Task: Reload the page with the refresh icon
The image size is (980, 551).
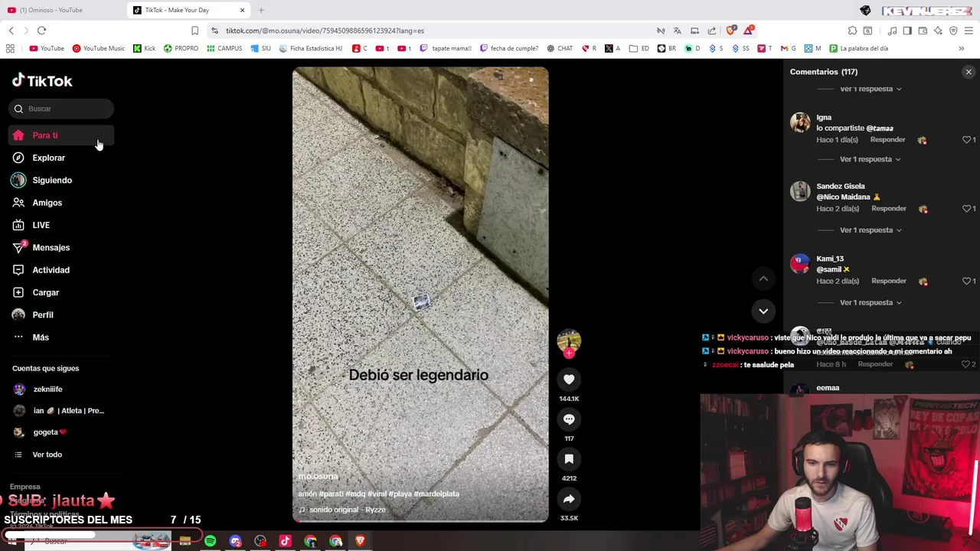Action: pos(41,31)
